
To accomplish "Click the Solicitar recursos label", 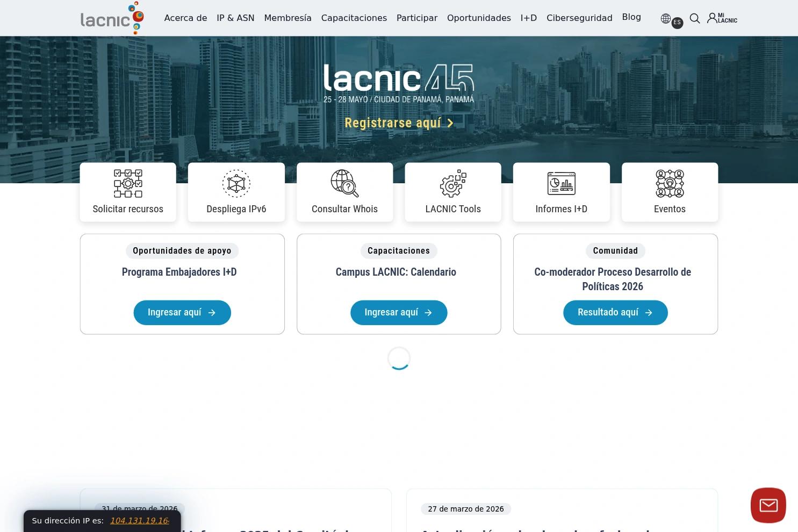I will pos(128,209).
